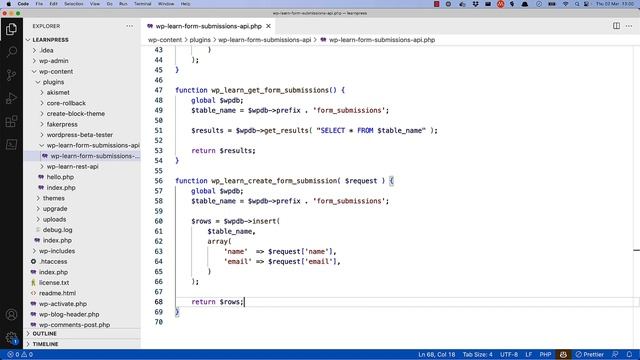Open the Edit menu

(x=53, y=4)
